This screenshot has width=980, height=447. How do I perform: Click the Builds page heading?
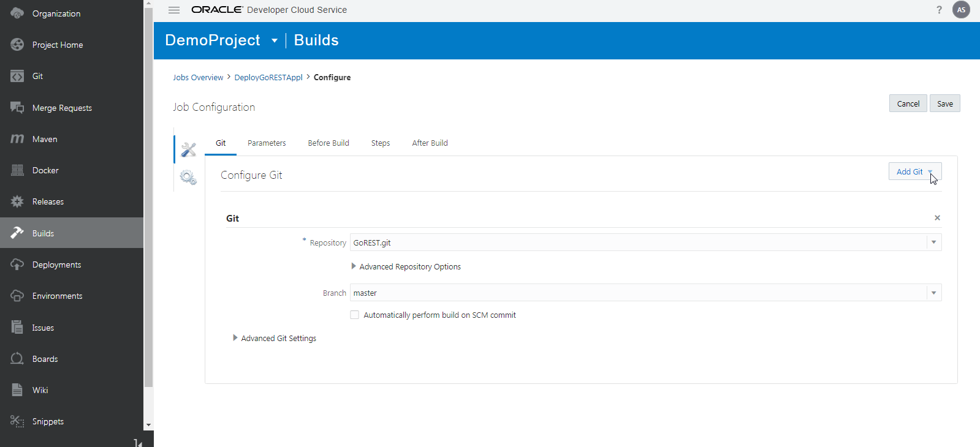(x=316, y=40)
